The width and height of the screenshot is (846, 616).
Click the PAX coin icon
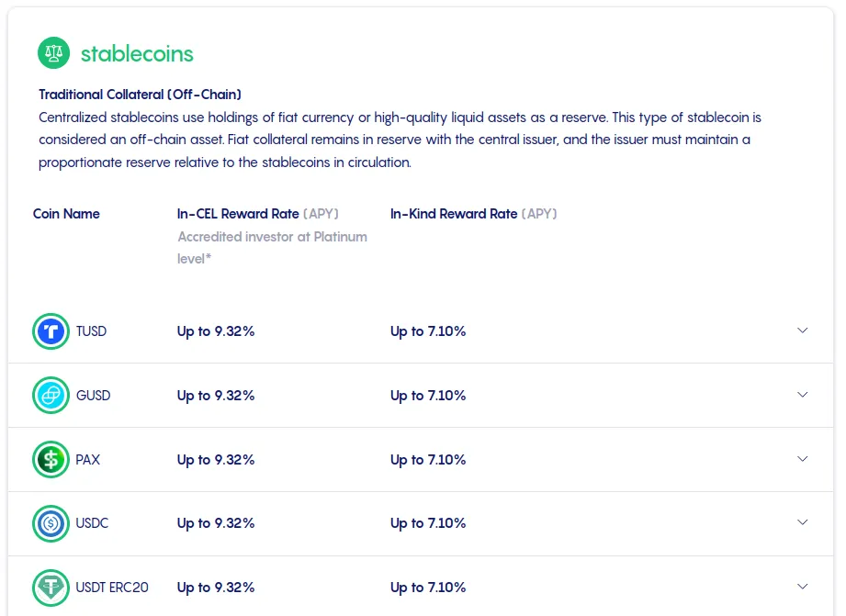coord(51,460)
